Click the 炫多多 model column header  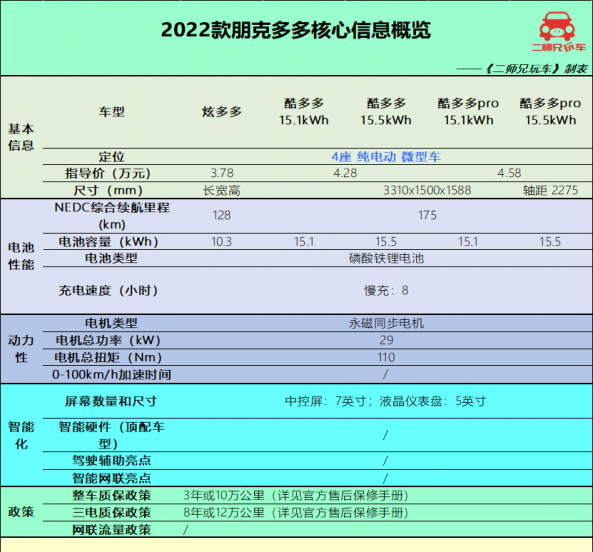pos(222,112)
